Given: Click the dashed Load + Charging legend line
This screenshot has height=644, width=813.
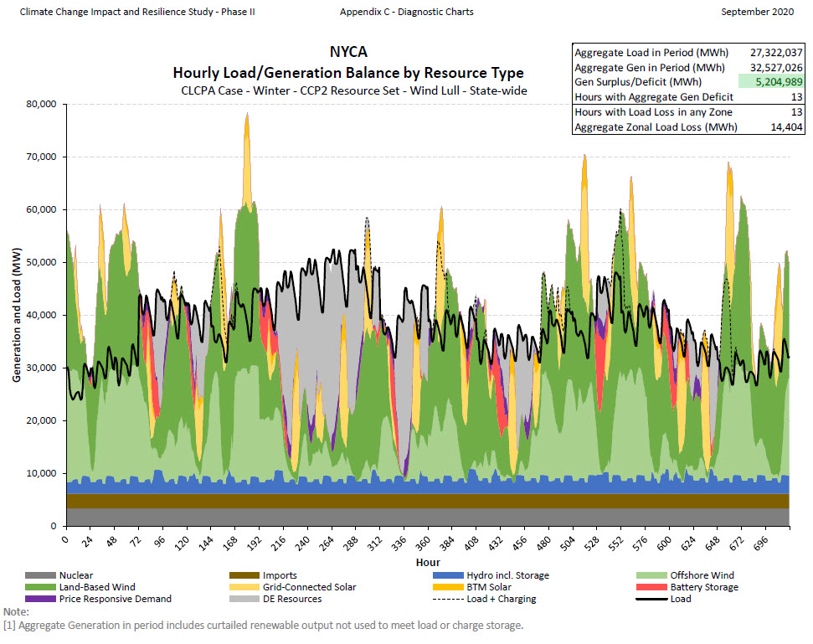Looking at the screenshot, I should pyautogui.click(x=448, y=599).
